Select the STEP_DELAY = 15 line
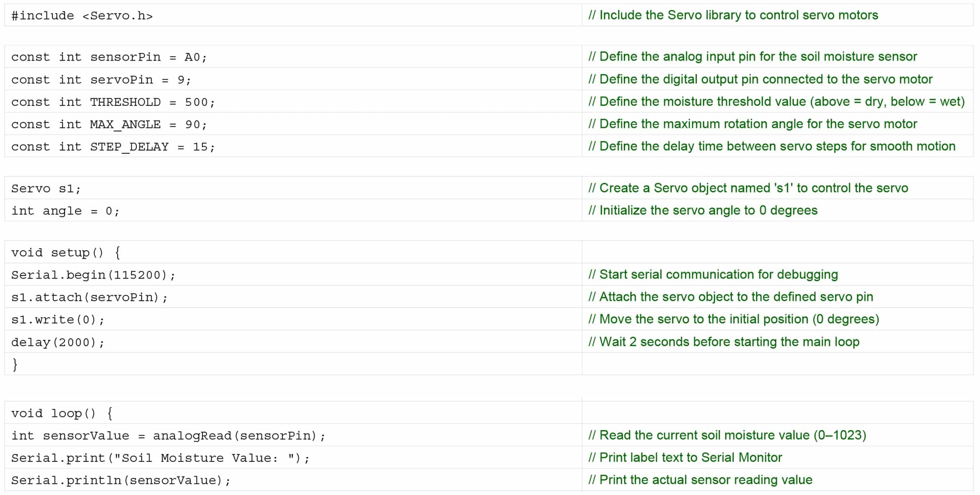This screenshot has height=495, width=980. click(113, 147)
